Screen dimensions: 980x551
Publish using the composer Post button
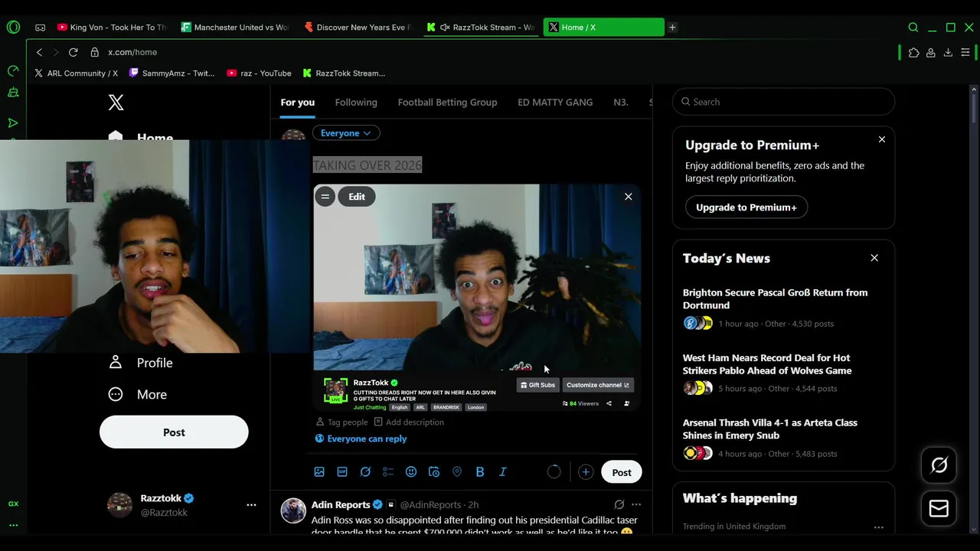(x=622, y=472)
